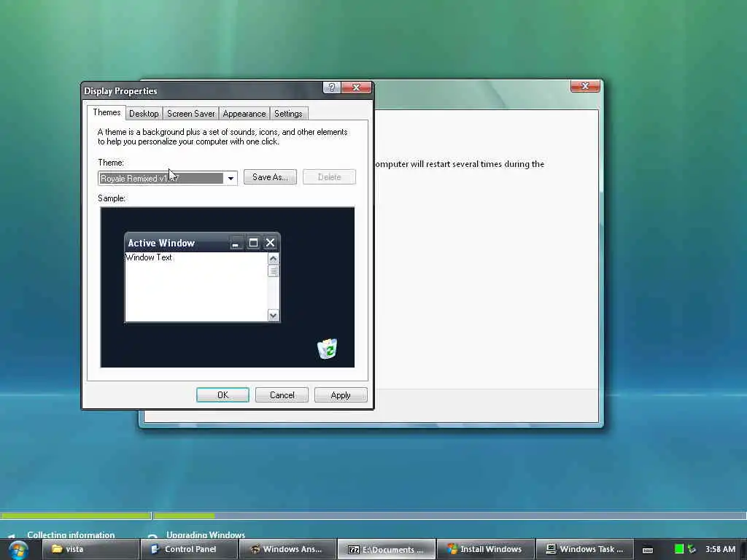Open the Screen Saver tab

click(190, 114)
